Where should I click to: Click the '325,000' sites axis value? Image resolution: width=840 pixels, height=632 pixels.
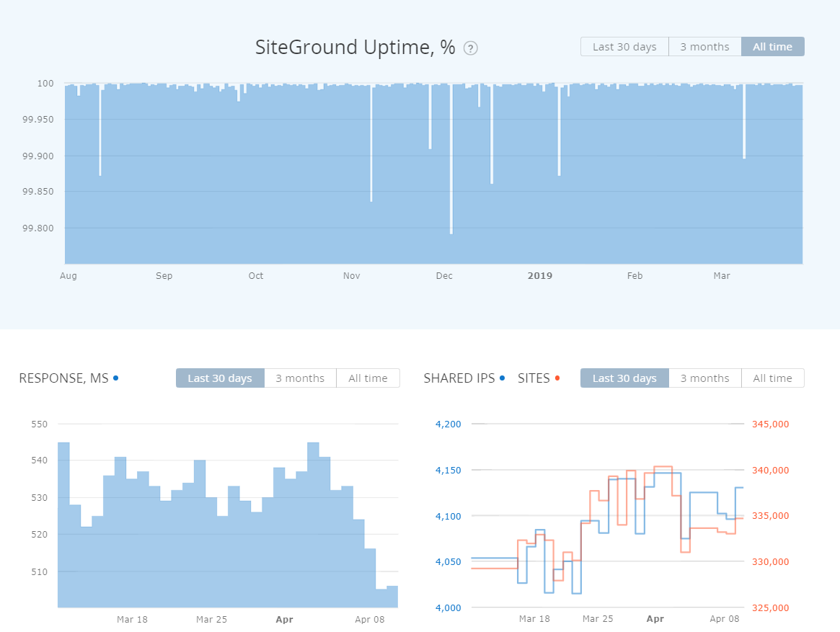[x=770, y=608]
